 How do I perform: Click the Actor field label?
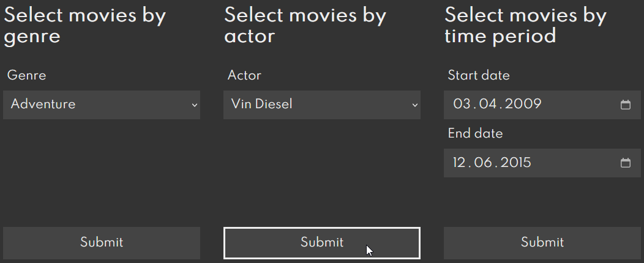pyautogui.click(x=244, y=75)
